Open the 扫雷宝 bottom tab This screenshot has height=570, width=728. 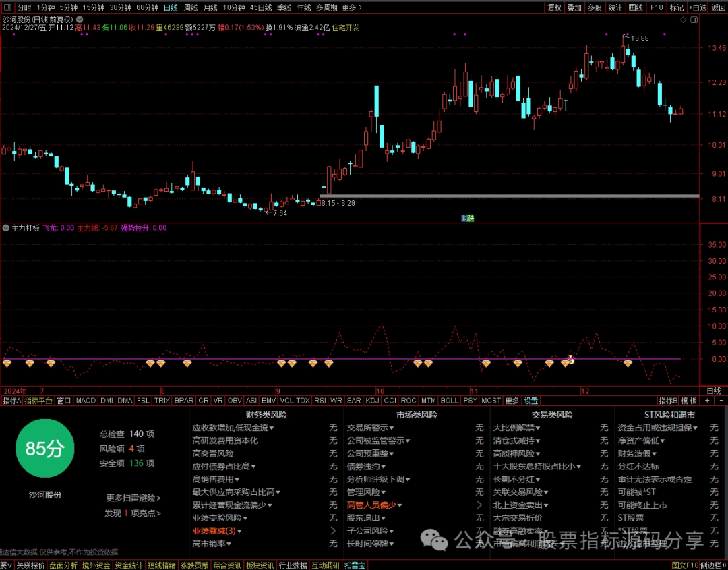pos(355,565)
